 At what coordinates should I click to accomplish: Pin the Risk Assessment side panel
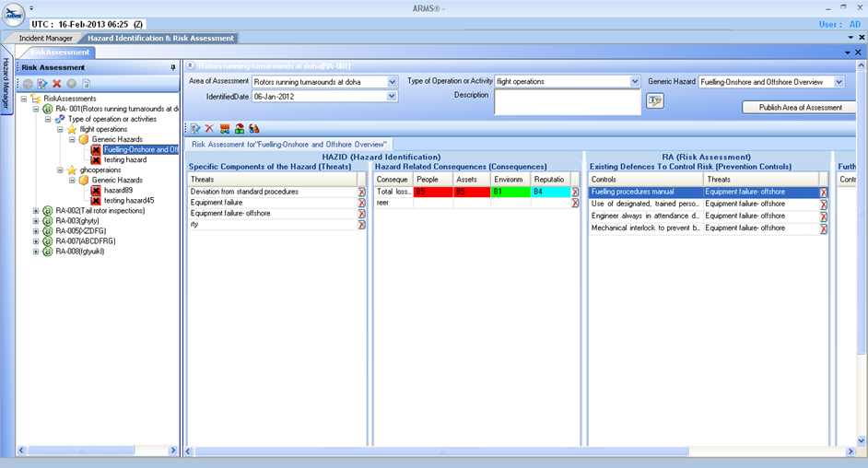point(173,67)
